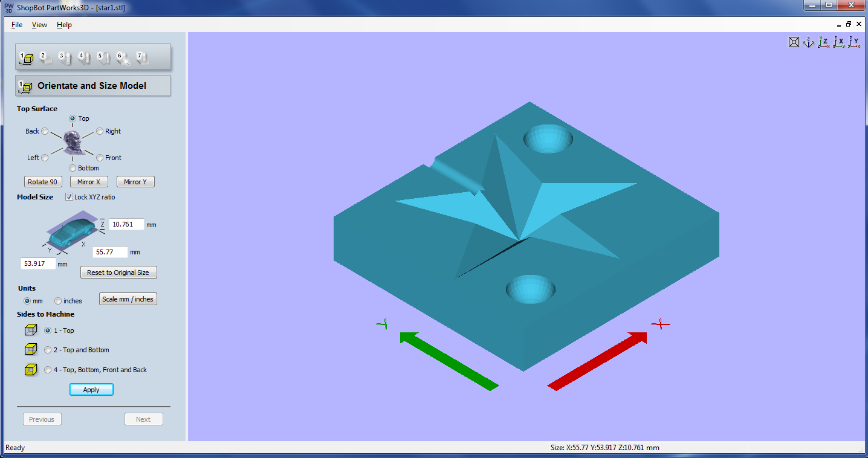Click the Z size field showing 10.761
Viewport: 868px width, 458px height.
(x=126, y=224)
